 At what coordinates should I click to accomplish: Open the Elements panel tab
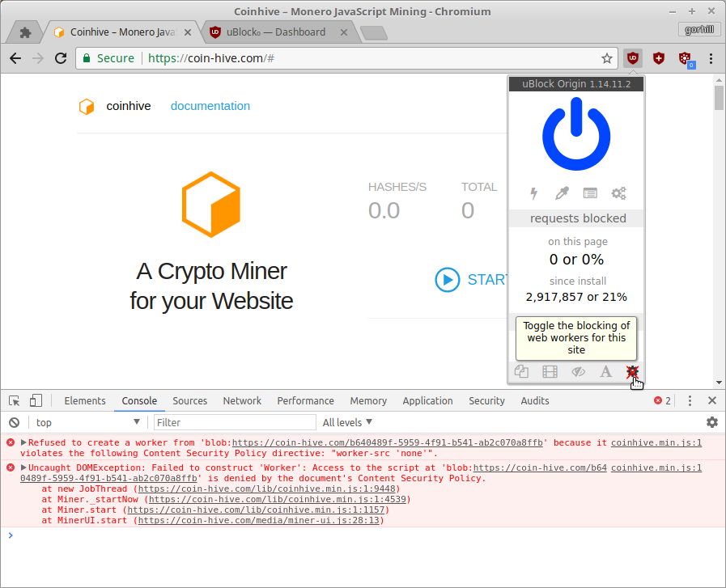tap(85, 400)
